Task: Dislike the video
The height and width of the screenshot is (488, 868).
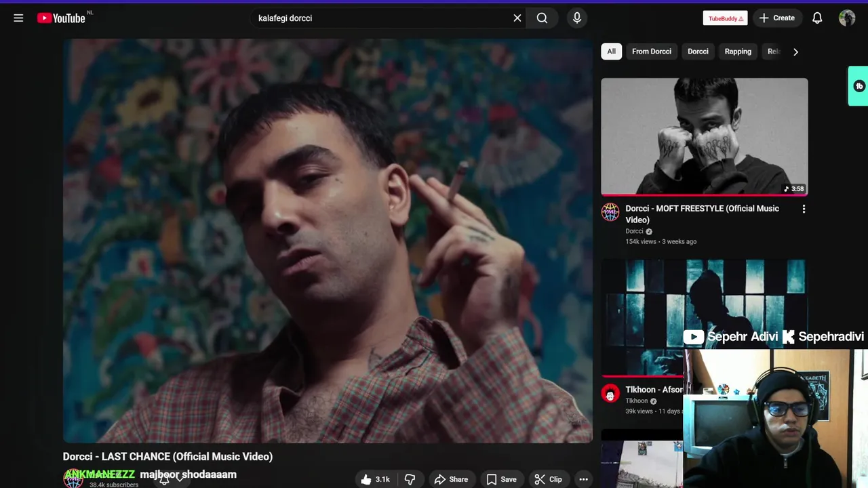Action: click(410, 479)
